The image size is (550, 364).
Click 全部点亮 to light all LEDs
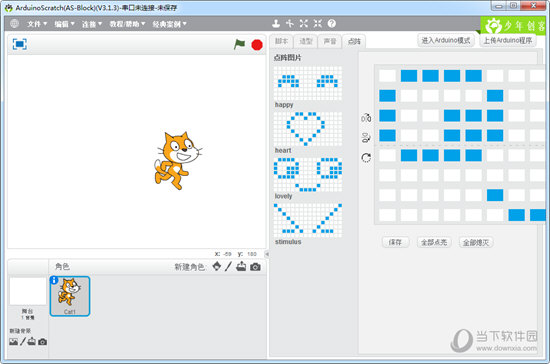[434, 242]
